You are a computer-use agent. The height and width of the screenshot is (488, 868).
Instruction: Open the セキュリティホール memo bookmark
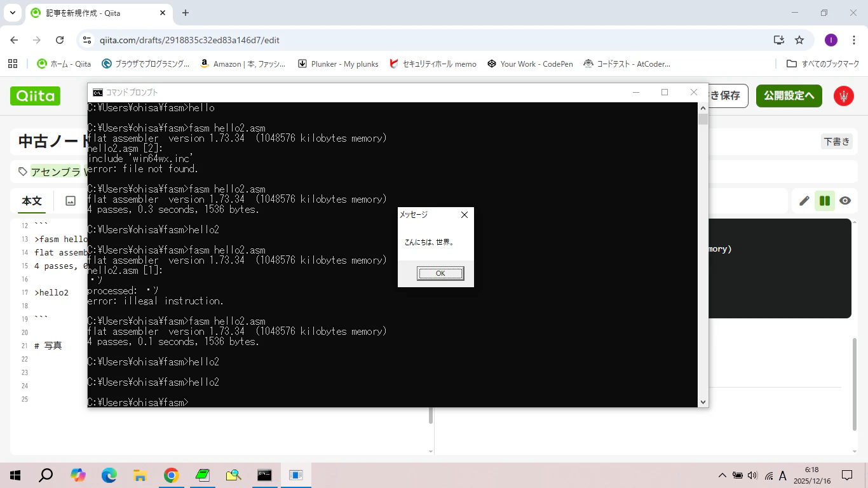[433, 64]
